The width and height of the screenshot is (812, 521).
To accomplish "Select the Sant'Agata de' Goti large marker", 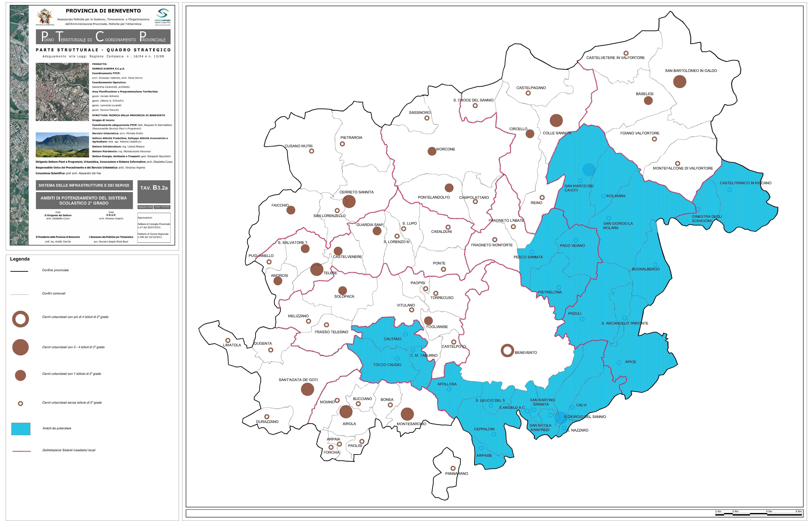I will click(307, 389).
